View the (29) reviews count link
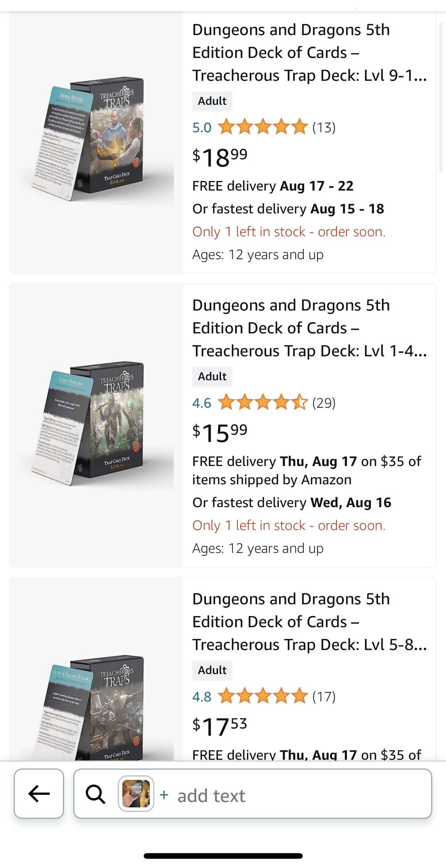 pyautogui.click(x=324, y=403)
